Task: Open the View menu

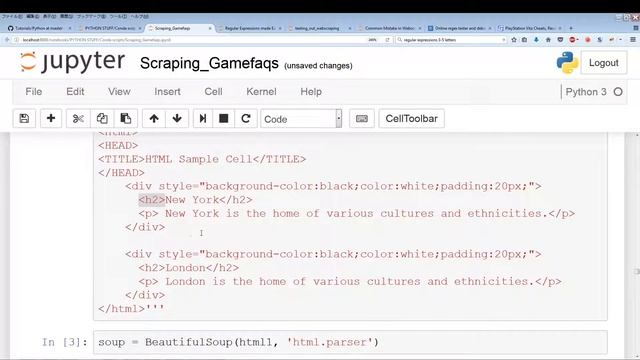Action: [119, 91]
